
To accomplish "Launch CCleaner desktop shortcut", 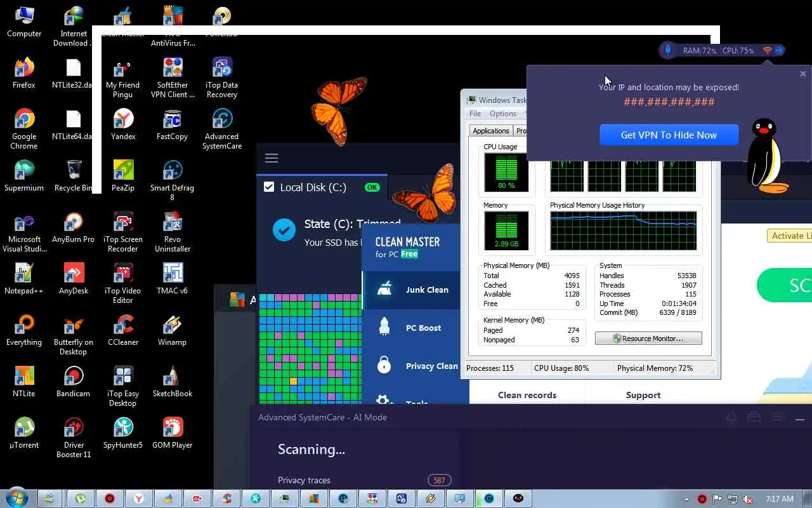I will pyautogui.click(x=123, y=331).
